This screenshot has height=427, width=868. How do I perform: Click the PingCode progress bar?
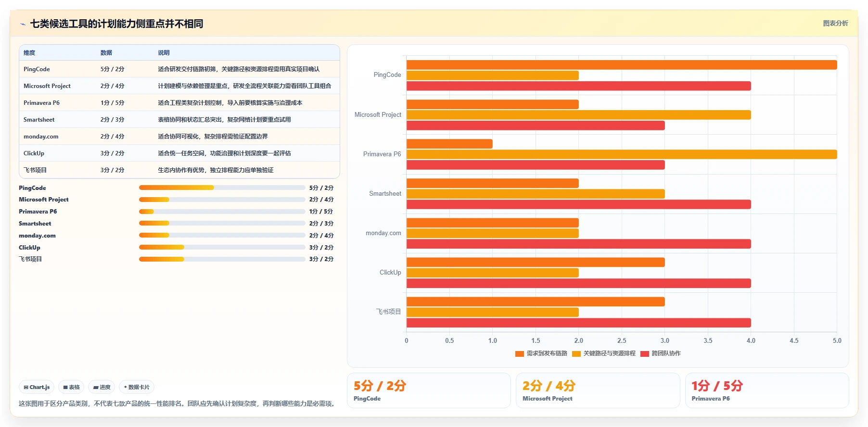tap(222, 188)
